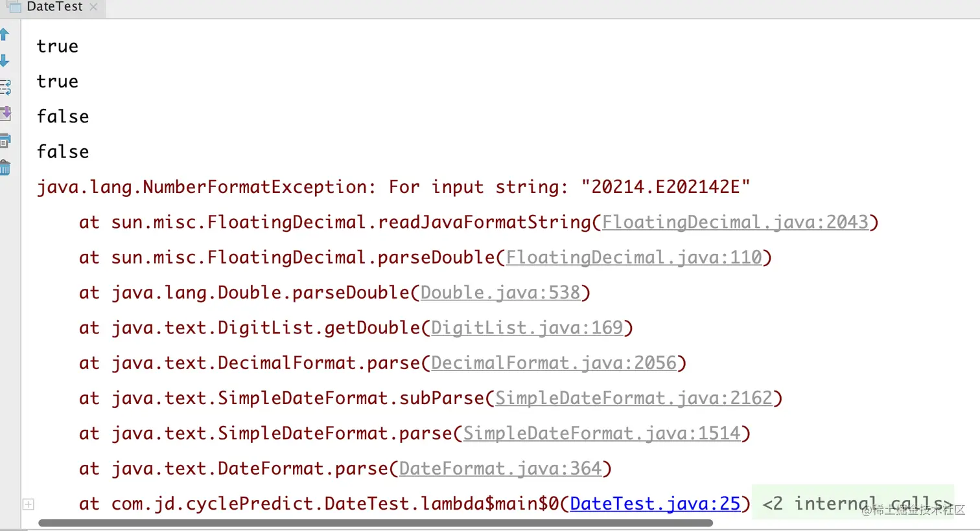Clear console with the trash icon

(x=5, y=168)
